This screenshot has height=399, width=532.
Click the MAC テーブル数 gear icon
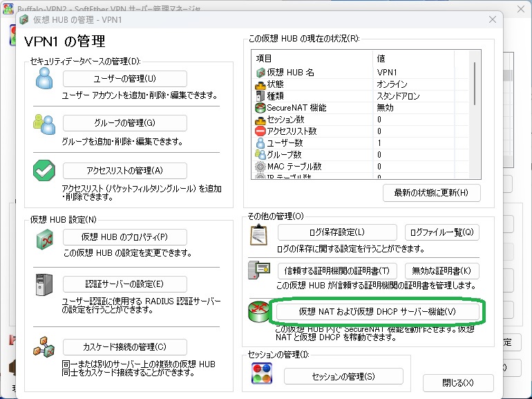pos(260,167)
